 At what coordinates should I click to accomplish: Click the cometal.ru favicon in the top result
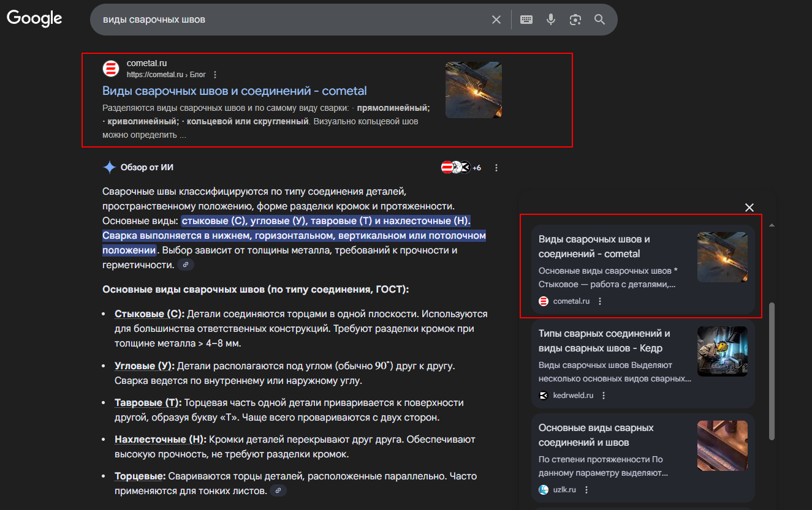111,69
